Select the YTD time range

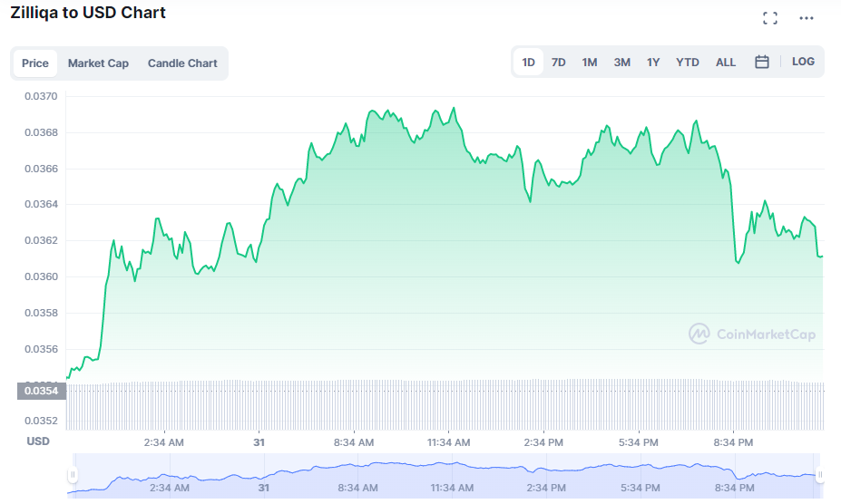687,63
